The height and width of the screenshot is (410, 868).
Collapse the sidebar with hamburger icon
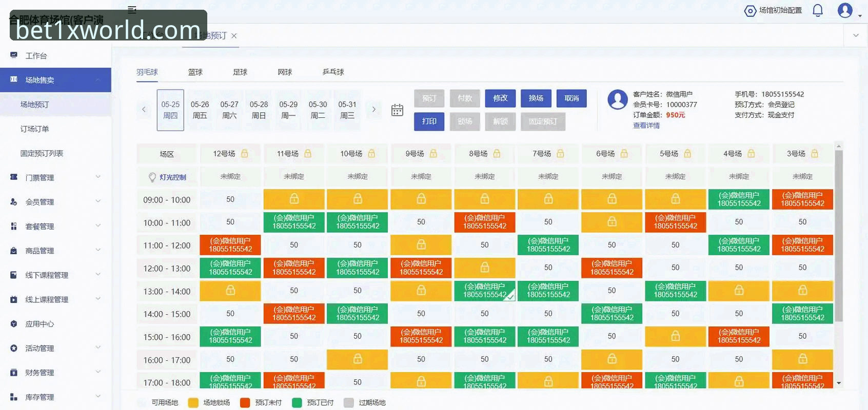coord(132,9)
